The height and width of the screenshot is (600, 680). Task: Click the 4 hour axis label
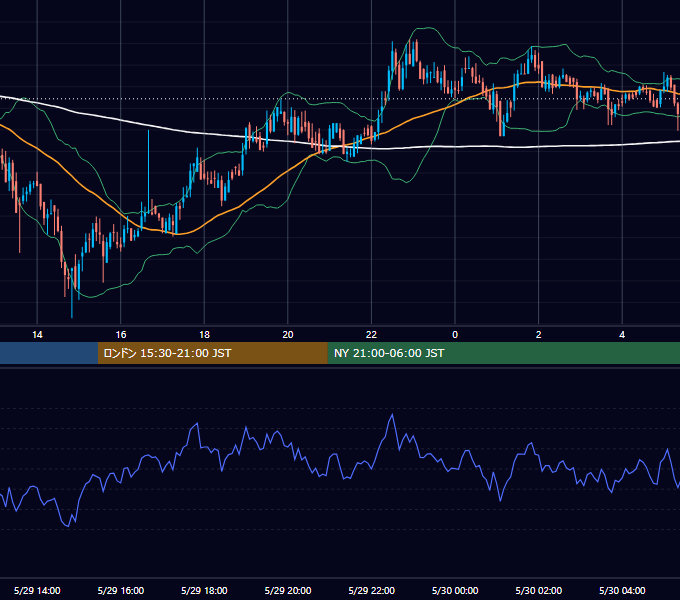click(x=622, y=335)
